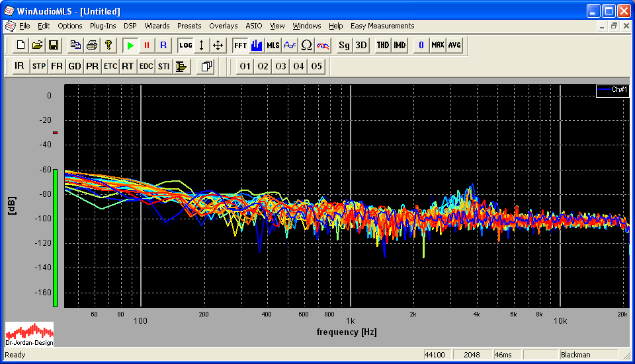Click the THD button
The width and height of the screenshot is (635, 364).
tap(383, 46)
